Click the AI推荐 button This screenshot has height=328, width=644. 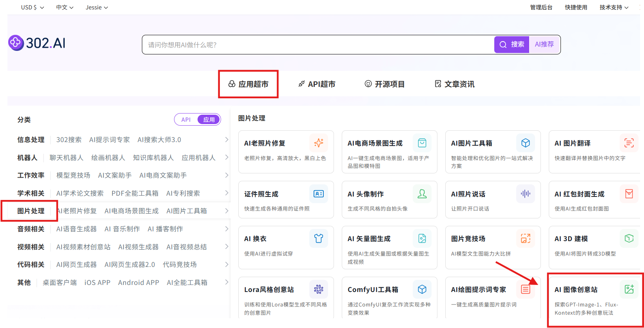click(544, 45)
